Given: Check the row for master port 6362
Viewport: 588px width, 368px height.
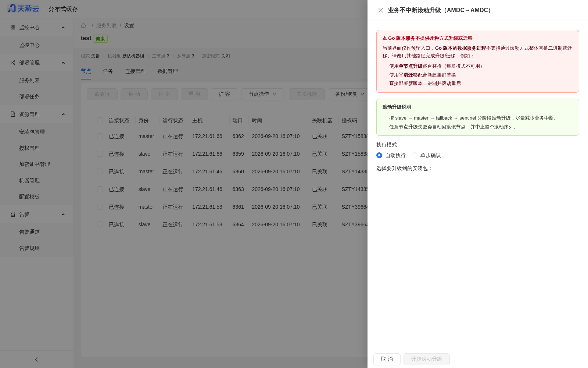Looking at the screenshot, I should click(x=100, y=136).
